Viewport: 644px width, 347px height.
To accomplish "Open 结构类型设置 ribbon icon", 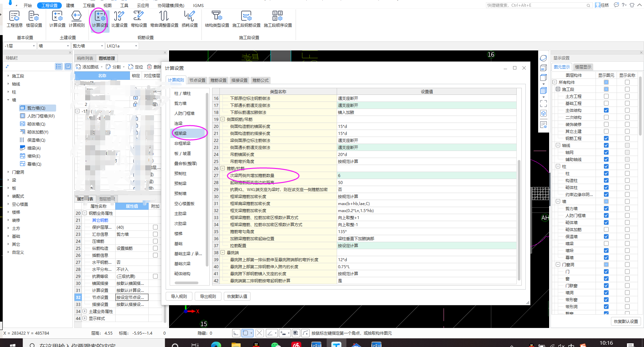I will (x=217, y=19).
